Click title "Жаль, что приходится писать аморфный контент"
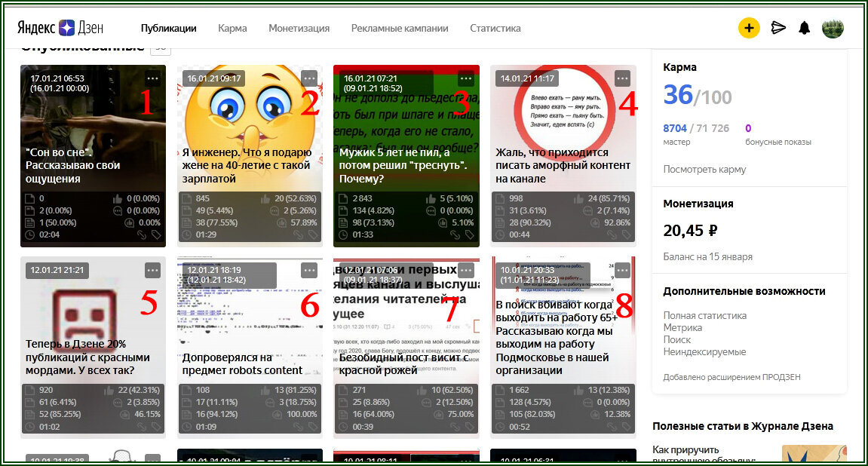 [x=563, y=165]
